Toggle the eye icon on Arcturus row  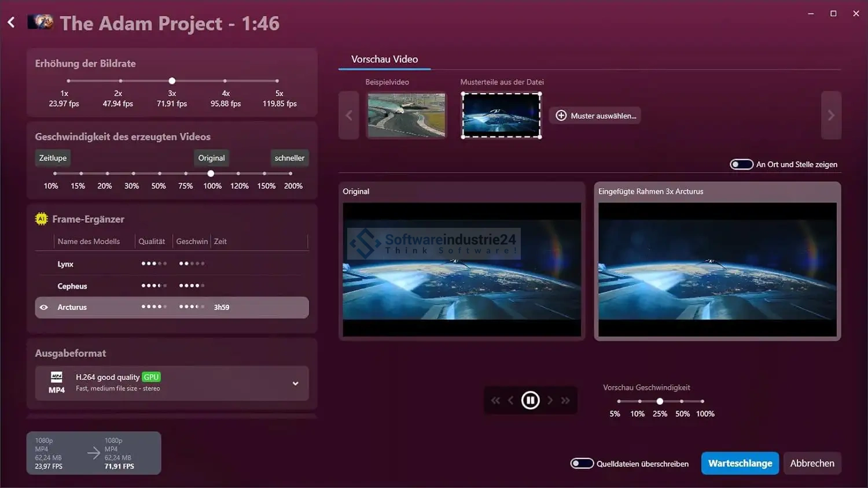pos(44,308)
